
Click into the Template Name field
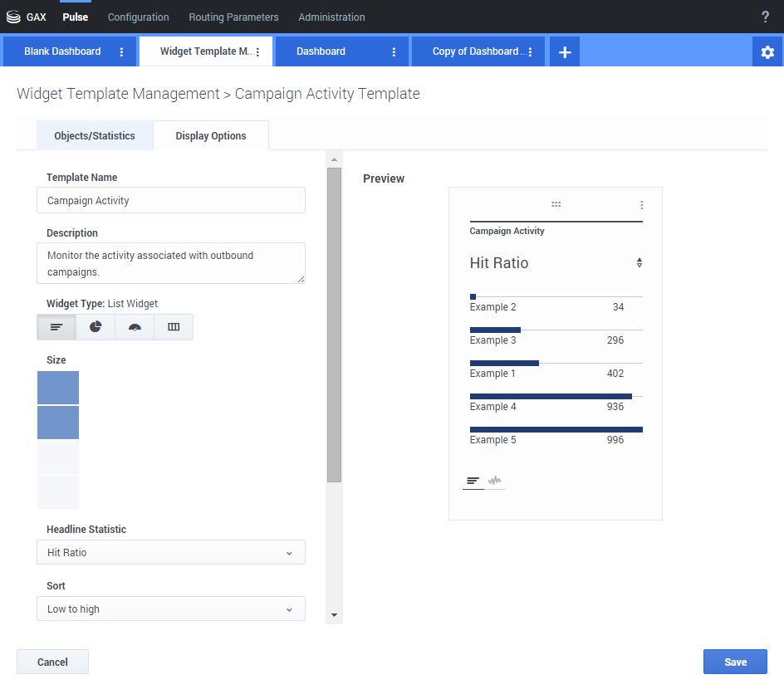point(171,200)
